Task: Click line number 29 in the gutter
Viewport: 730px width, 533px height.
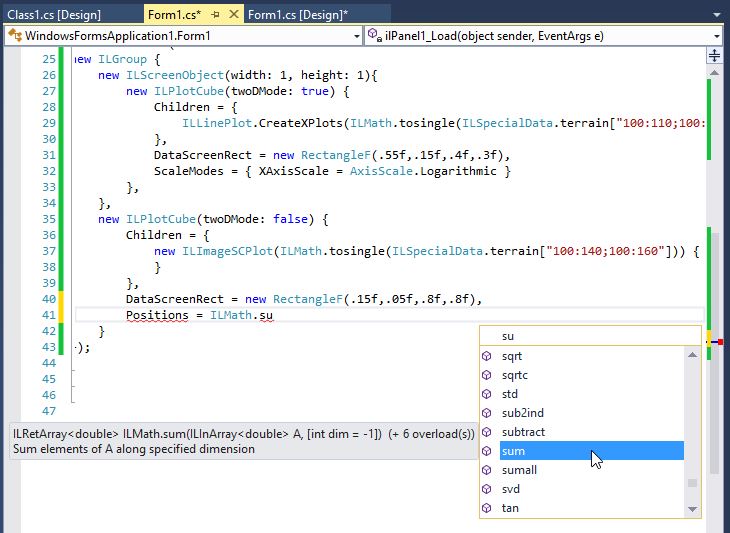Action: point(49,123)
